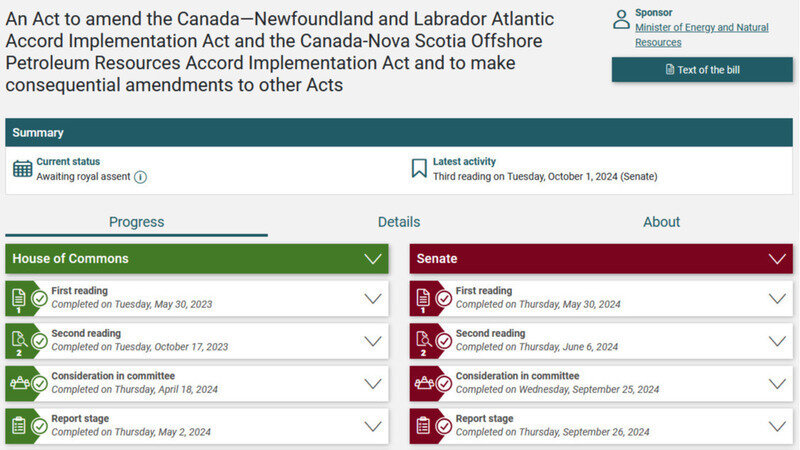Open the Text of the bill button
Screen dimensions: 800x450
[702, 70]
